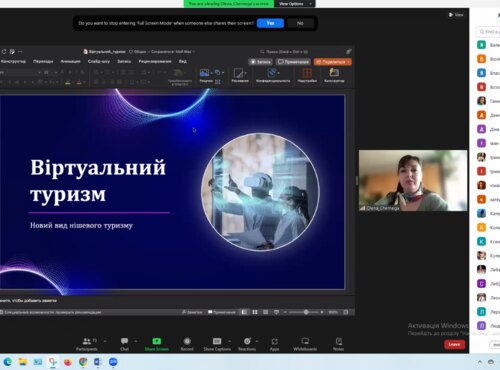Open the Слайд-шоу ribbon tab

[99, 61]
